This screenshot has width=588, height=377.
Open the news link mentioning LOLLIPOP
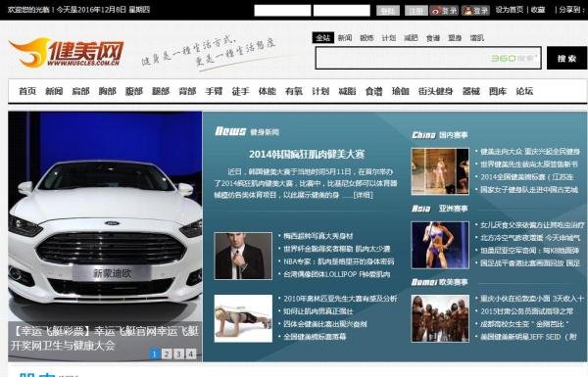pyautogui.click(x=337, y=274)
